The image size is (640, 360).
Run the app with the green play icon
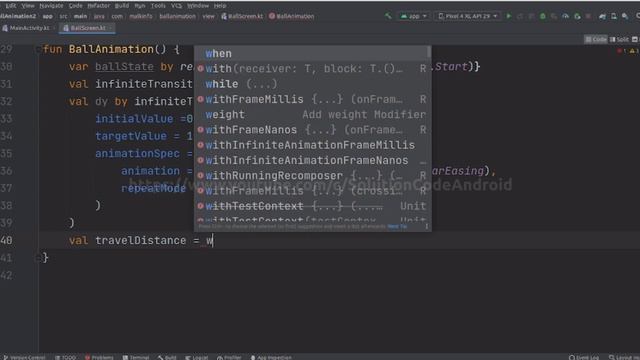509,16
